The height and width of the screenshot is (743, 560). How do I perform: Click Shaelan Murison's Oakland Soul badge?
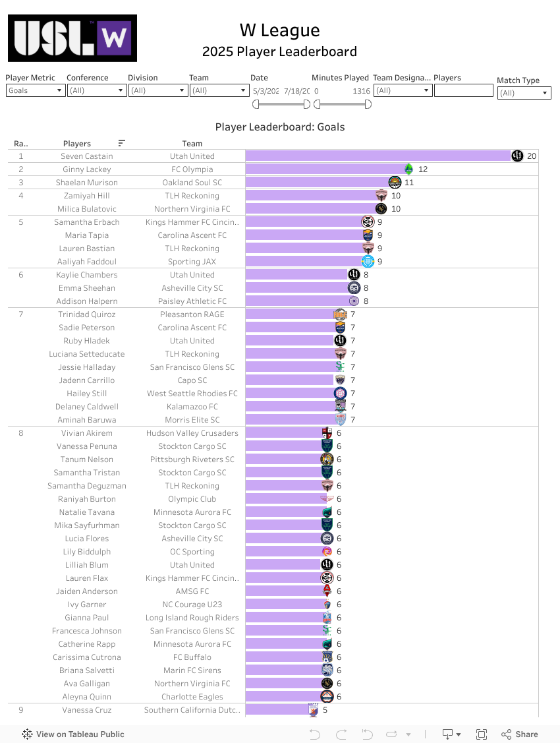click(x=395, y=183)
